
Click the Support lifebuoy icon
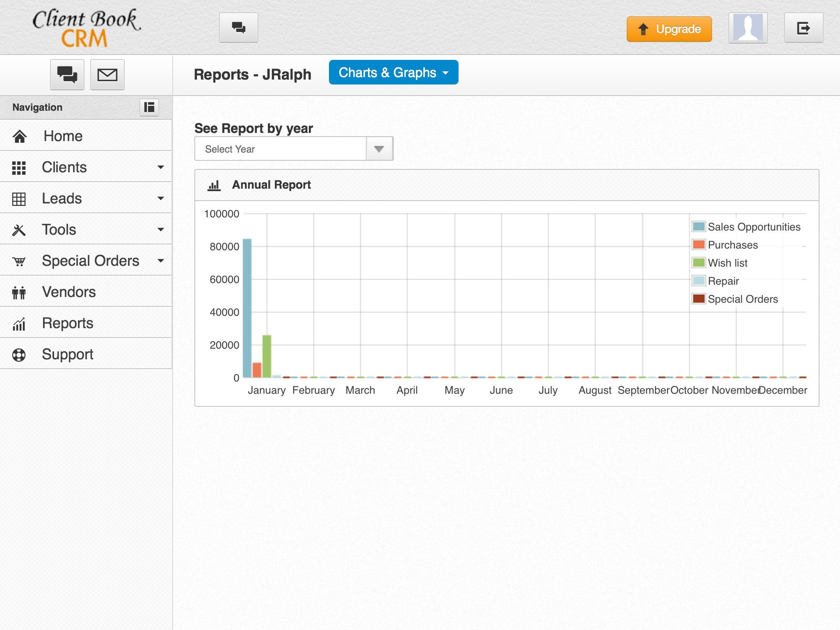19,355
